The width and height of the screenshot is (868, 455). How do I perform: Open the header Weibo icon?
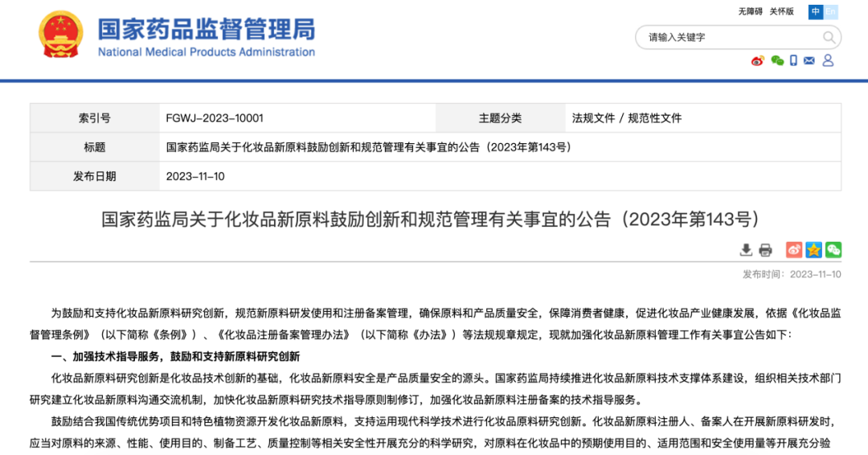click(x=758, y=60)
